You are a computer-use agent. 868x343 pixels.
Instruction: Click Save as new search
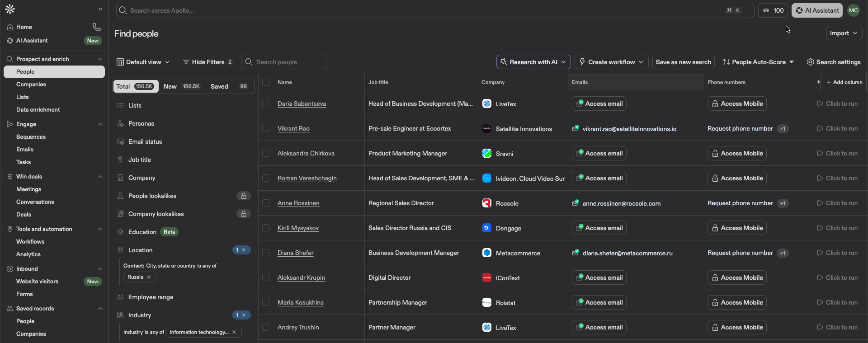pyautogui.click(x=683, y=62)
